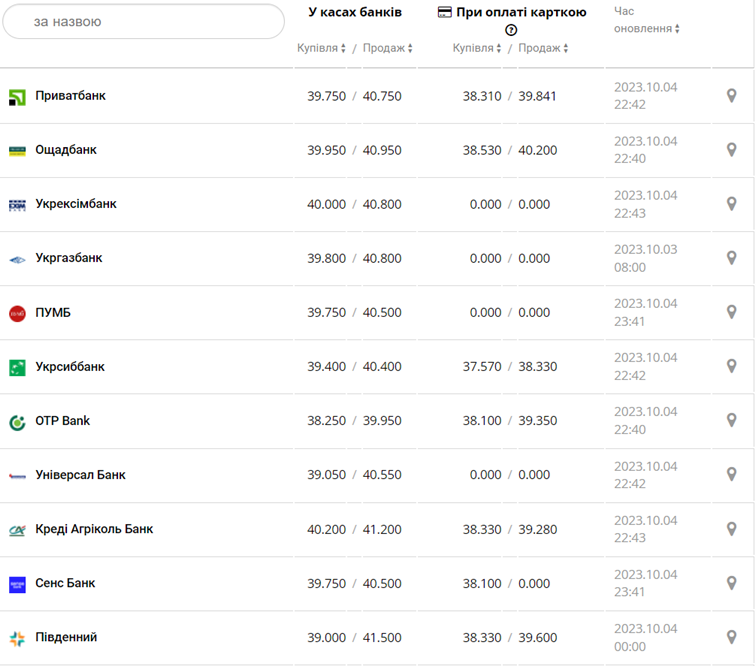The image size is (756, 666).
Task: Click the Укрсиббанк logo icon
Action: coord(17,367)
